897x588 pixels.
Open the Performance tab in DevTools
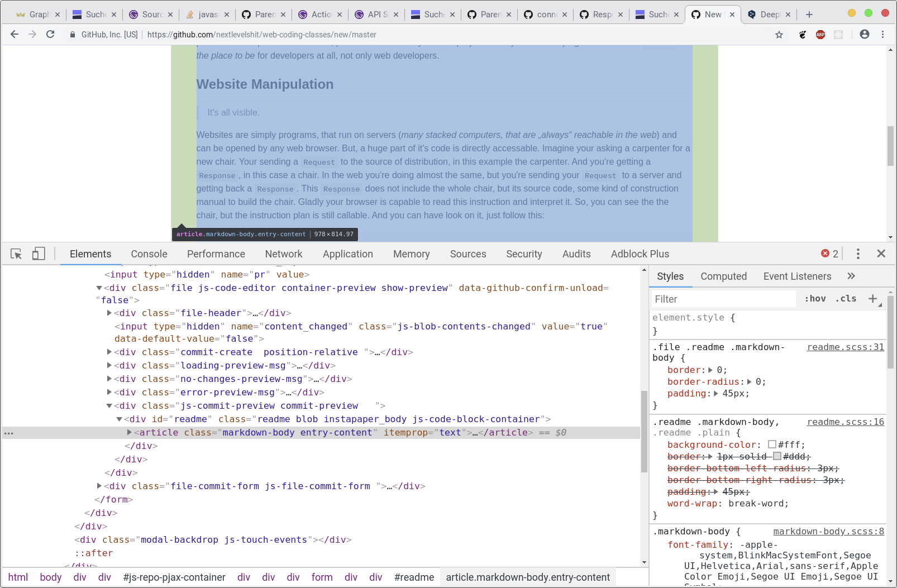tap(216, 254)
